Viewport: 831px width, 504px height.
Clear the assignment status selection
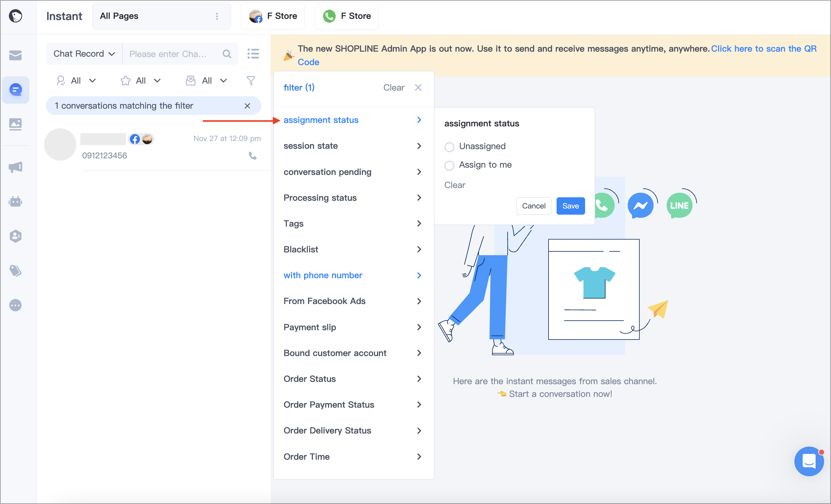tap(455, 185)
